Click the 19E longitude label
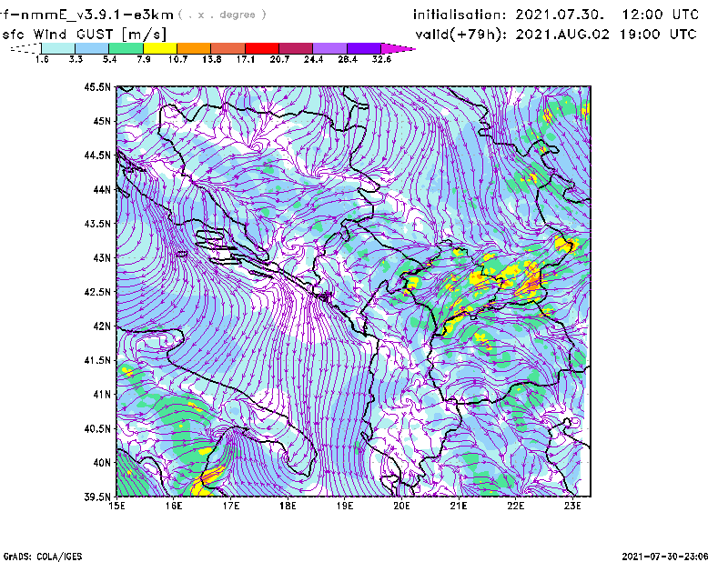The width and height of the screenshot is (728, 562). [345, 506]
